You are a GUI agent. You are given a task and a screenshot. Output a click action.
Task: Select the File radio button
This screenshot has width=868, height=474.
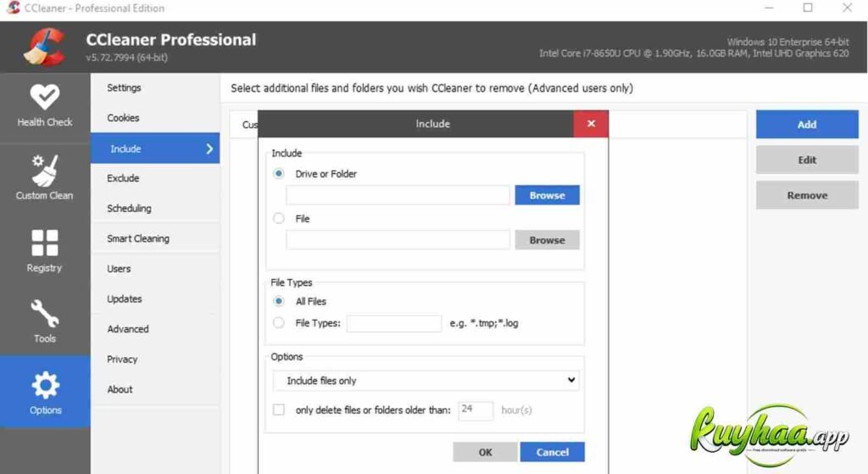278,218
